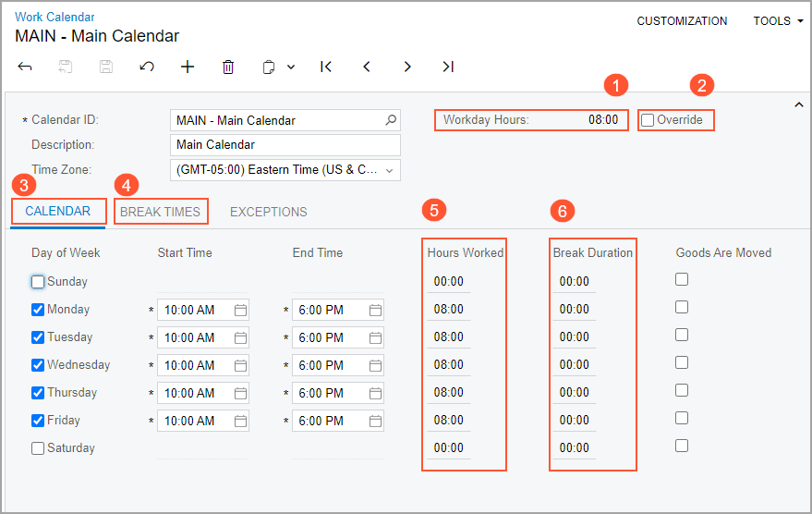The height and width of the screenshot is (514, 812).
Task: Enable the Override checkbox
Action: [x=648, y=120]
